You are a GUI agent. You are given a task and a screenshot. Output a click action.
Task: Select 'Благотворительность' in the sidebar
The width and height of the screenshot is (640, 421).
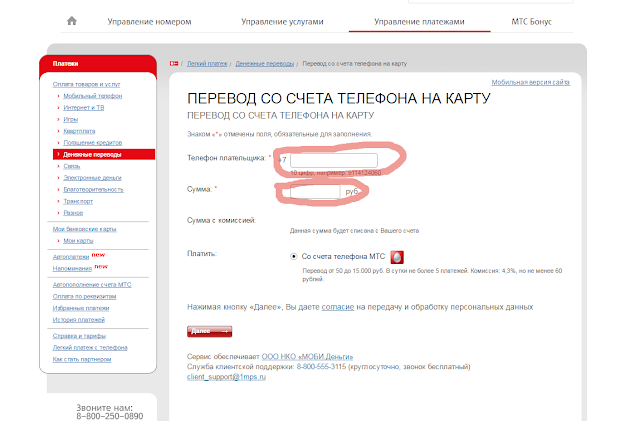[x=93, y=189]
